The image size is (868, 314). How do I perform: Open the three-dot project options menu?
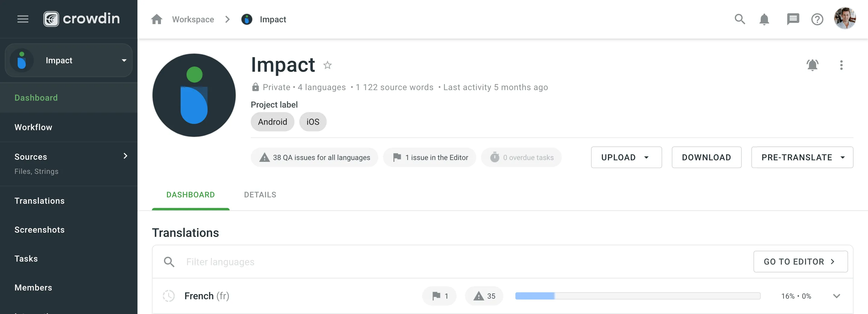click(x=841, y=65)
